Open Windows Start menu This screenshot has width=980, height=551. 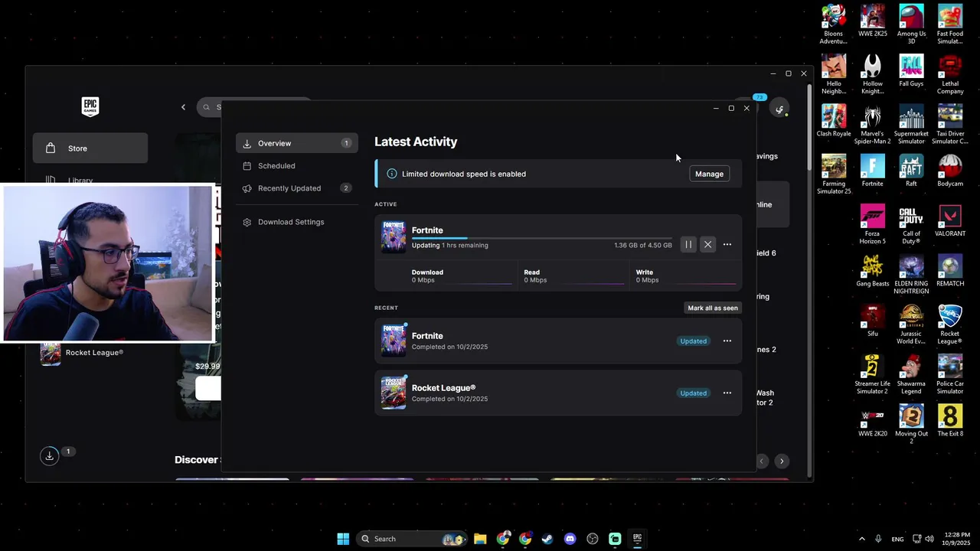(x=343, y=539)
